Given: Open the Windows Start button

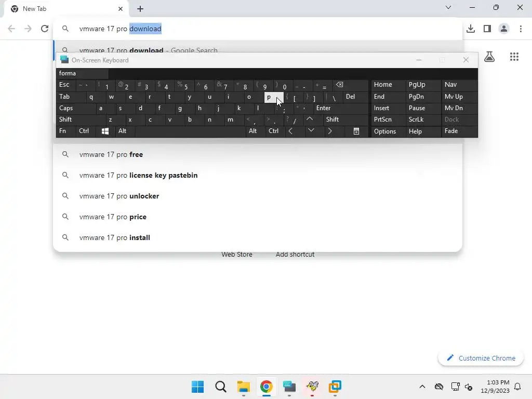Looking at the screenshot, I should [x=197, y=387].
